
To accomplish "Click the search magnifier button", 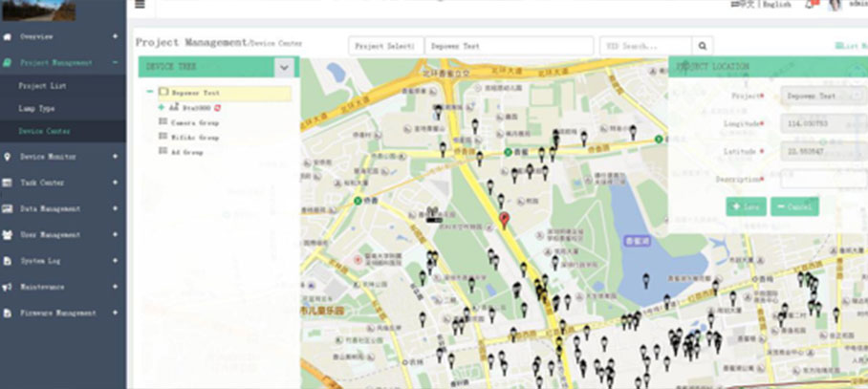I will tap(703, 46).
